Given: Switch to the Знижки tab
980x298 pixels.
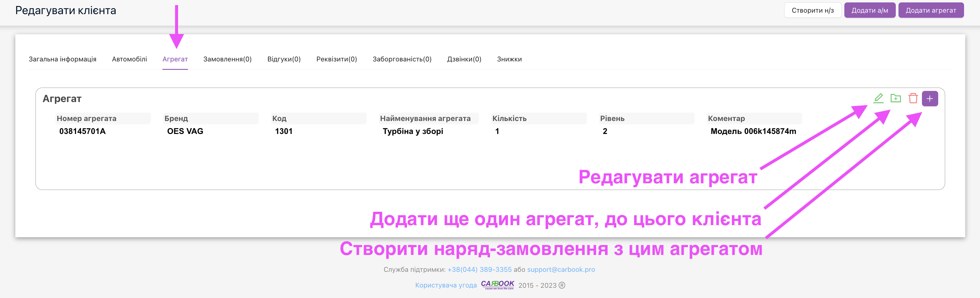Looking at the screenshot, I should (x=509, y=59).
